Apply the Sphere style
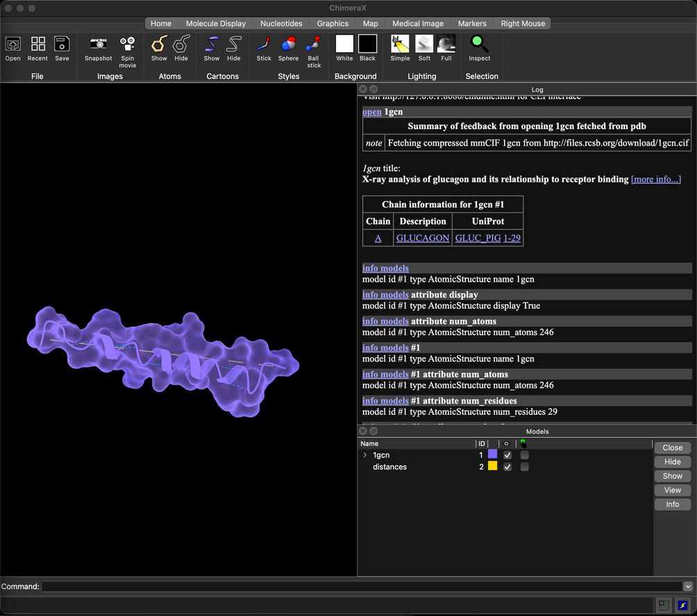 click(289, 44)
